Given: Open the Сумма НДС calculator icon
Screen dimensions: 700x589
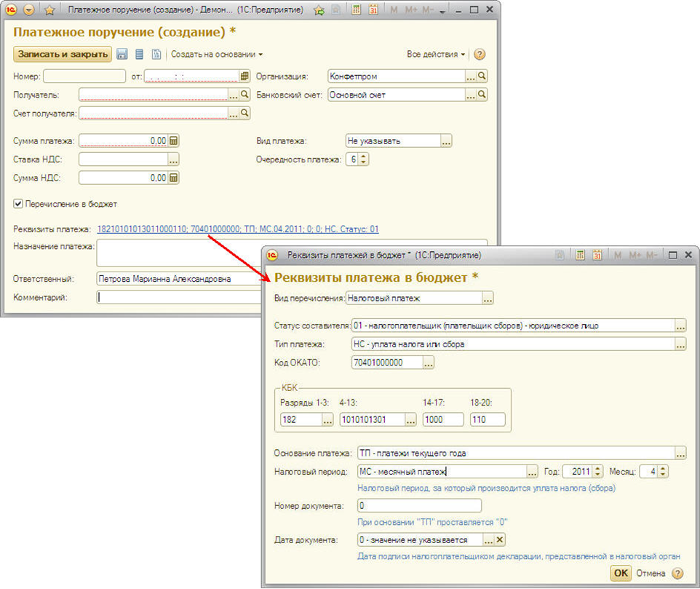Looking at the screenshot, I should 174,178.
